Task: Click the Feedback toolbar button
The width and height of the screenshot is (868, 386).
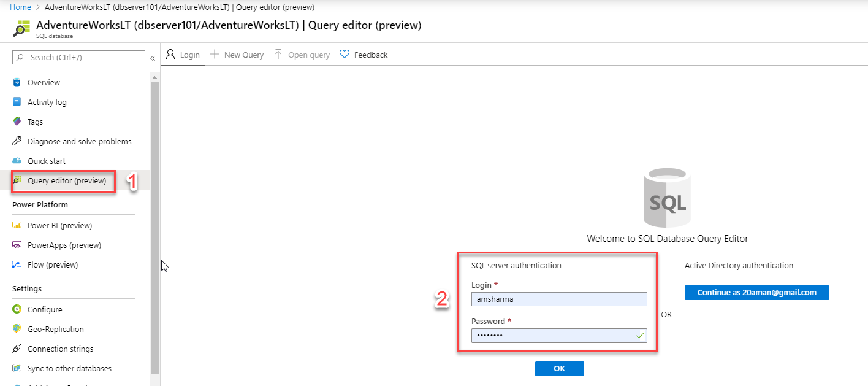Action: pyautogui.click(x=364, y=55)
